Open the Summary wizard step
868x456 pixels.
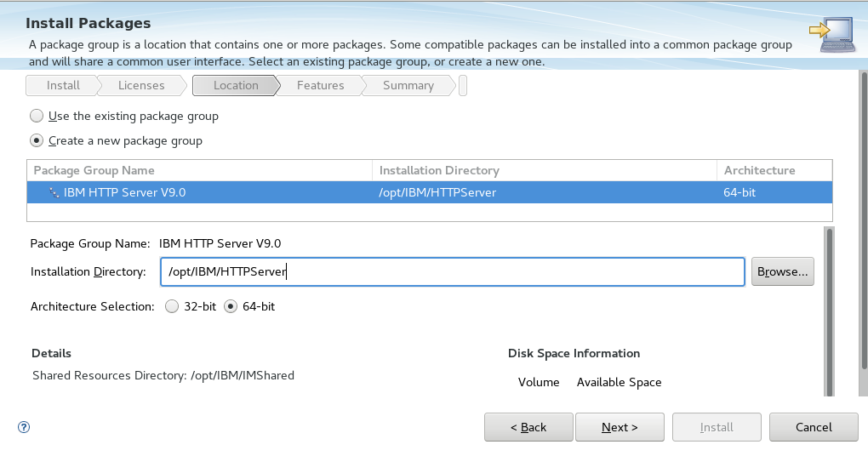(x=408, y=85)
